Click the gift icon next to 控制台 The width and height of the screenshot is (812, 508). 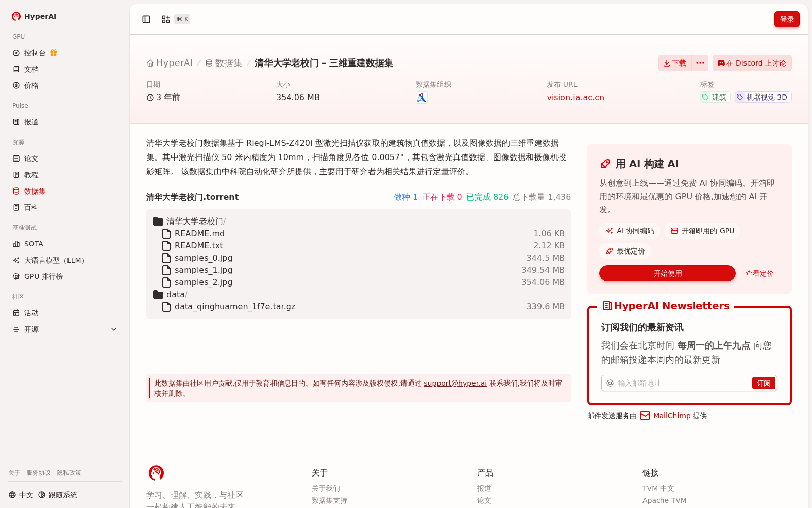click(54, 53)
